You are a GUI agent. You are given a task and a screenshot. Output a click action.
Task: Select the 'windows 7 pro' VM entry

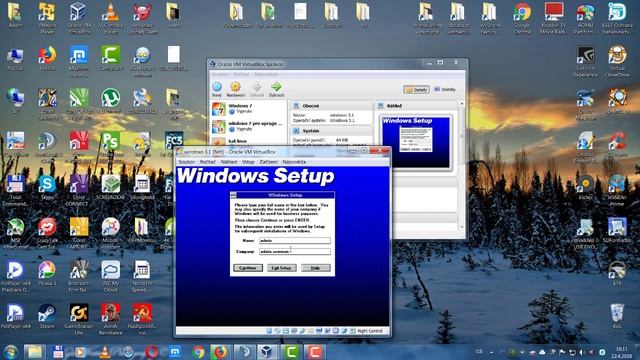[248, 126]
